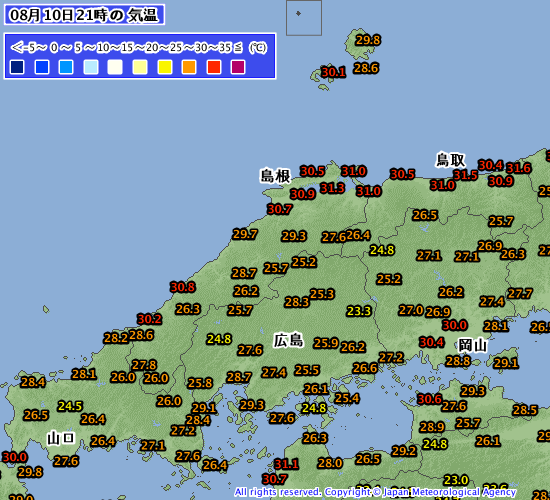Click the 岡山 prefecture label
Viewport: 550px width, 500px height.
473,346
